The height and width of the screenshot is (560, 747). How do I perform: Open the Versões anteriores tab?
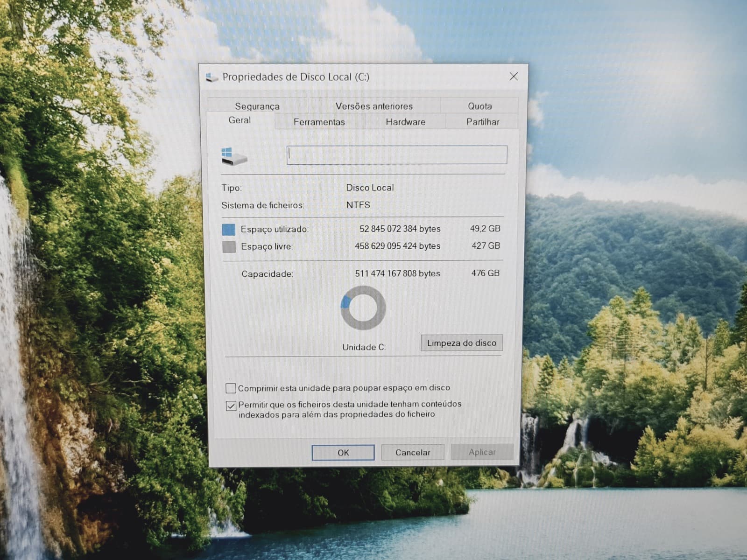point(374,106)
